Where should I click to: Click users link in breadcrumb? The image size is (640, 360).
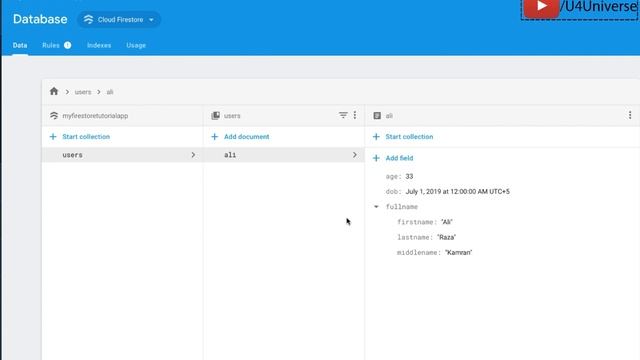pyautogui.click(x=83, y=92)
